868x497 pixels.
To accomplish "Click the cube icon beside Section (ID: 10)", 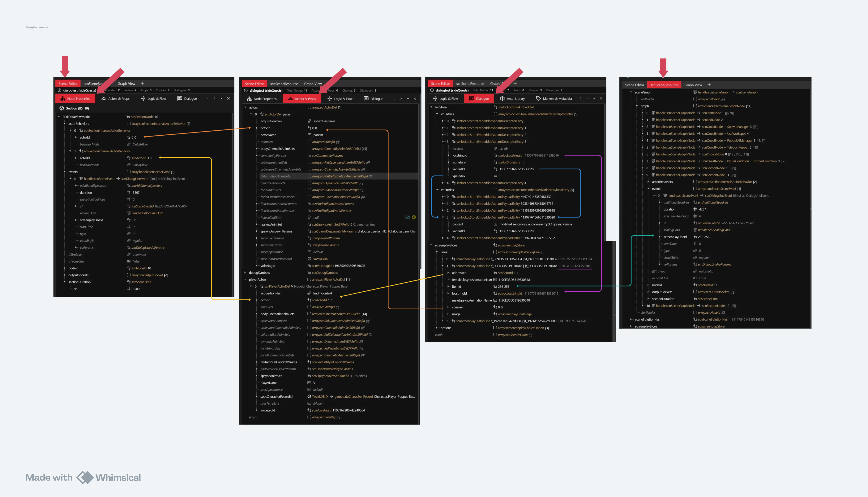I will tap(62, 108).
